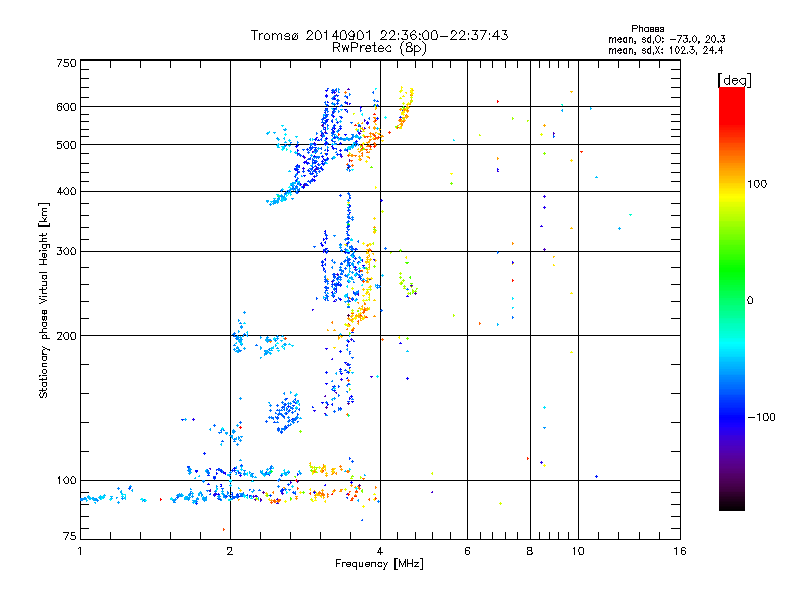The width and height of the screenshot is (800, 600).
Task: Click the x-axis '4' tick label
Action: click(x=380, y=551)
